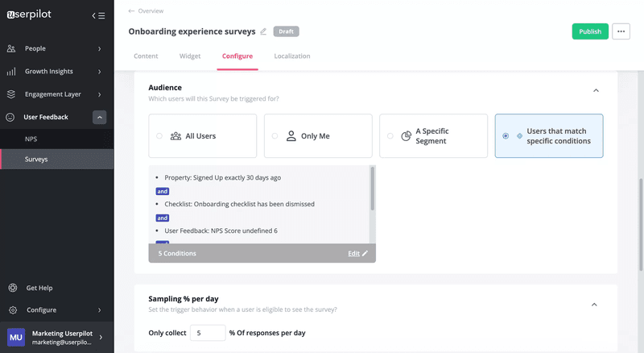Click the back arrow beside Overview
The height and width of the screenshot is (353, 644).
coord(131,11)
